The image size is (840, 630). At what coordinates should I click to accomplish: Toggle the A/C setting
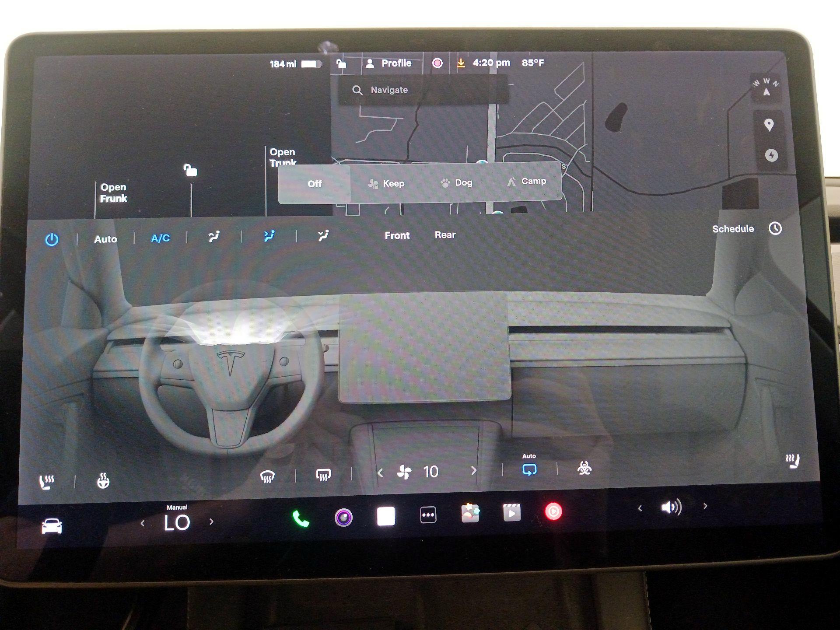click(x=160, y=238)
